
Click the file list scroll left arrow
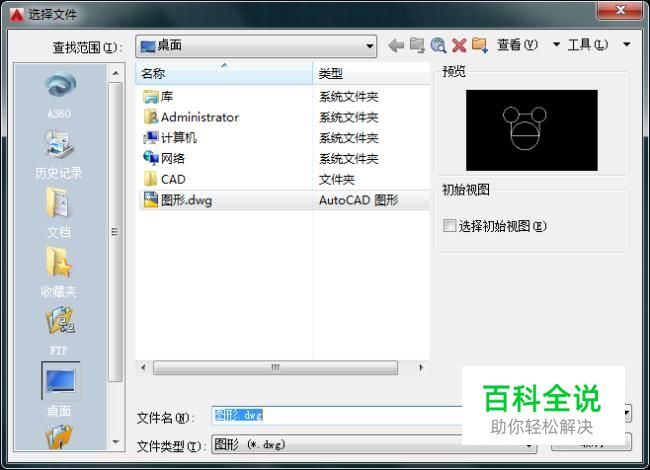click(x=143, y=368)
